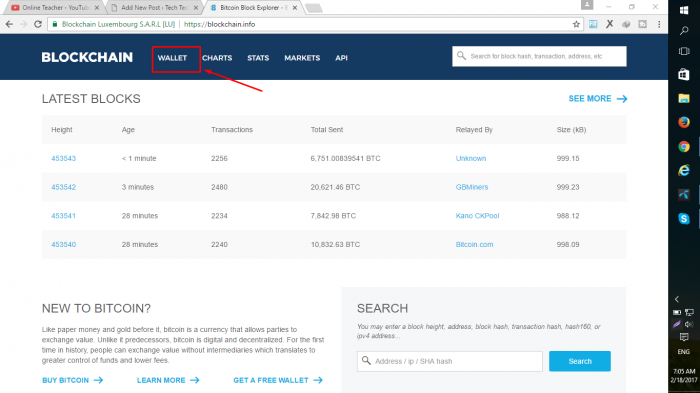
Task: Open the API menu item
Action: tap(342, 58)
